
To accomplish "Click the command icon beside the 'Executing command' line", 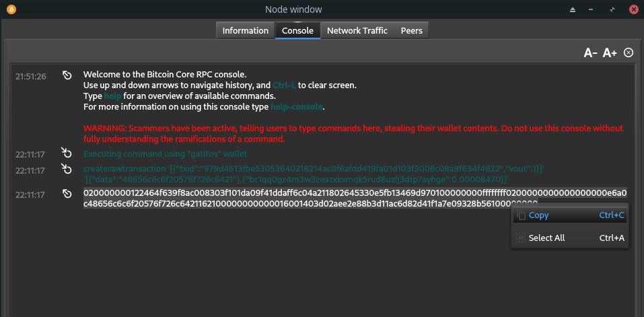I will pos(67,153).
